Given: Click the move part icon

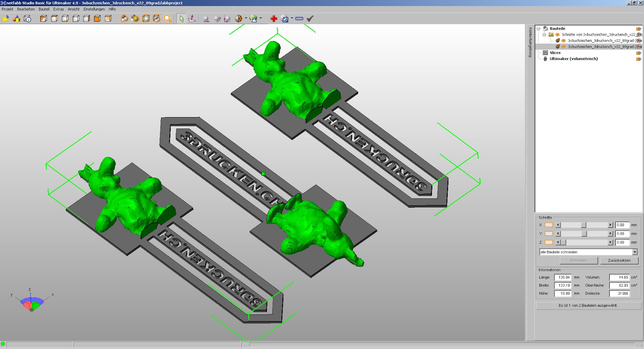Looking at the screenshot, I should 206,19.
